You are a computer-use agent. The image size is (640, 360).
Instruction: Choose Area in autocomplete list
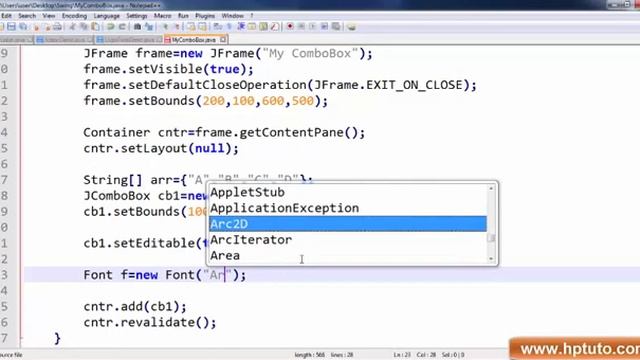click(x=348, y=256)
